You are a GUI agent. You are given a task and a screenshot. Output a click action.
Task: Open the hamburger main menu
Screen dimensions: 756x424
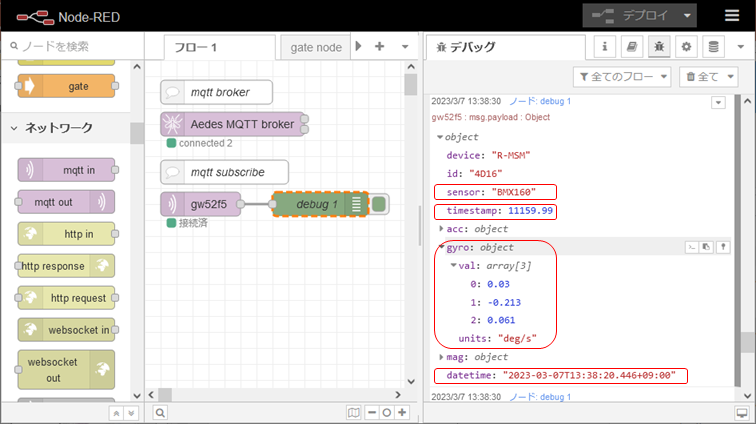click(x=732, y=15)
